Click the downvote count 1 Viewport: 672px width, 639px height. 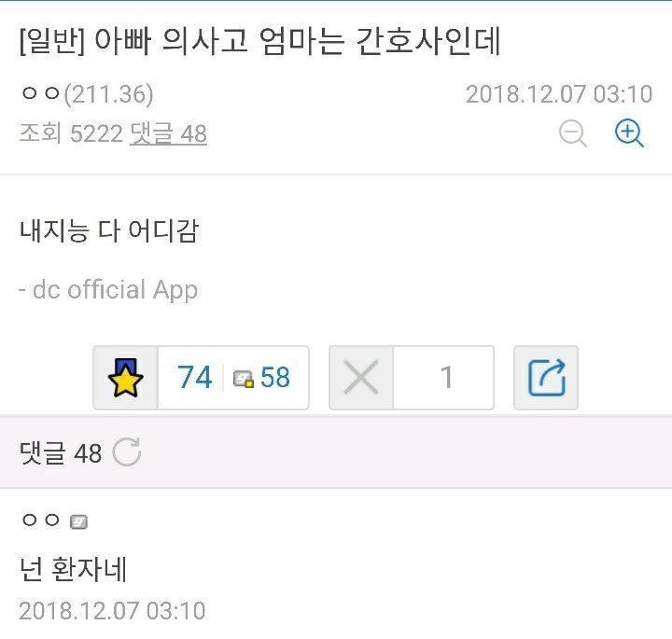[x=446, y=377]
